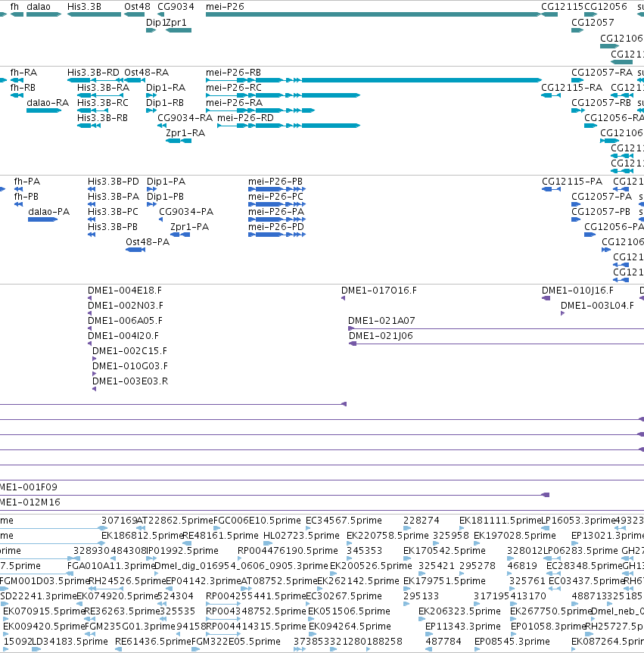Click the mei-P26-PD protein label
Screen dimensions: 644x653
click(276, 227)
